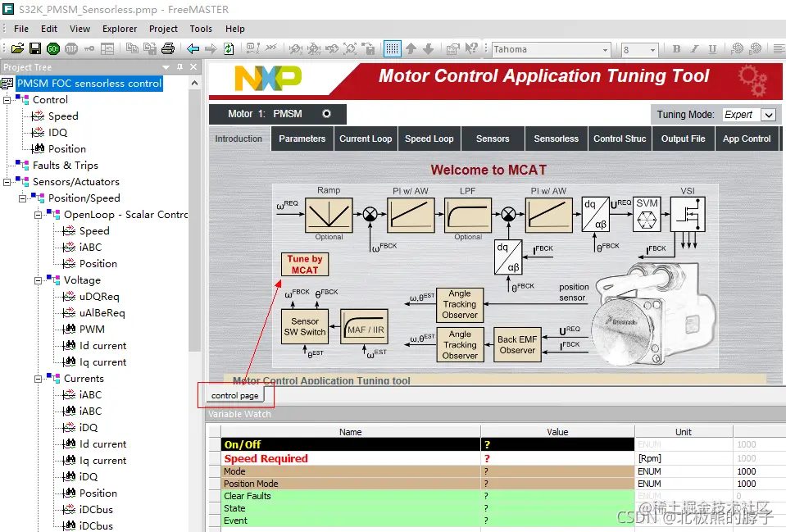The width and height of the screenshot is (786, 532).
Task: Switch to the Parameters tab
Action: (302, 139)
